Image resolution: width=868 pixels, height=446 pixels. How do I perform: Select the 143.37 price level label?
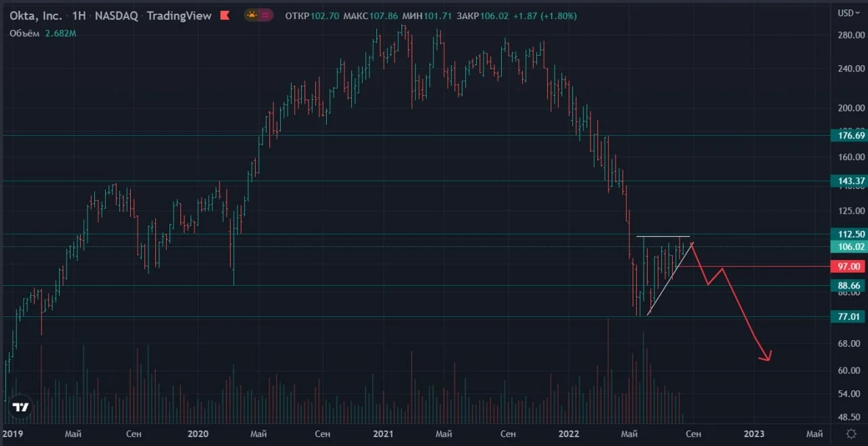[x=848, y=181]
